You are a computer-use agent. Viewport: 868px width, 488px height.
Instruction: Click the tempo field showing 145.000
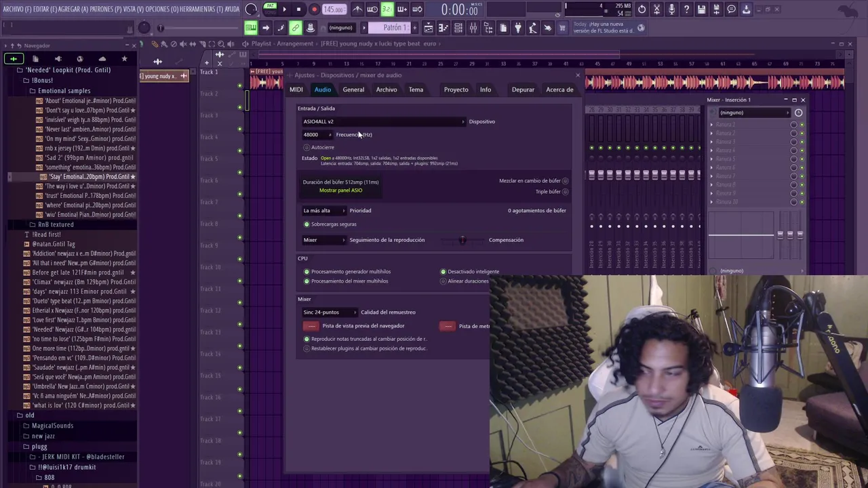[333, 9]
